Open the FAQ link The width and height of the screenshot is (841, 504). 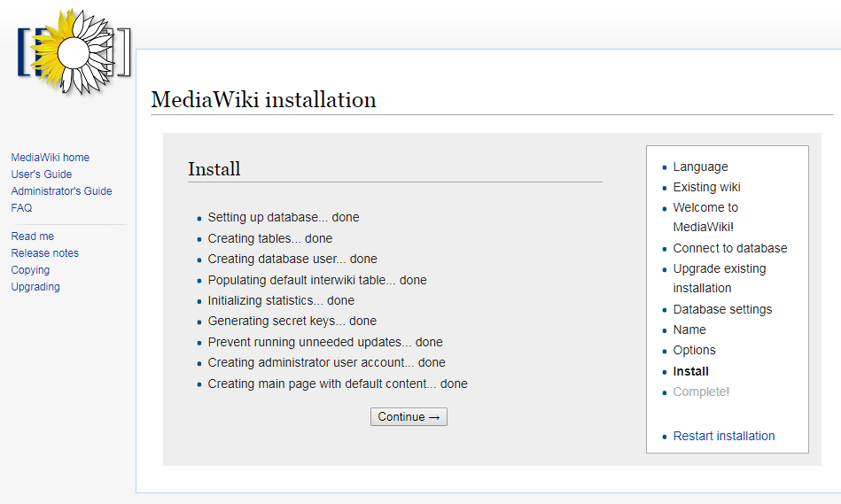[21, 207]
